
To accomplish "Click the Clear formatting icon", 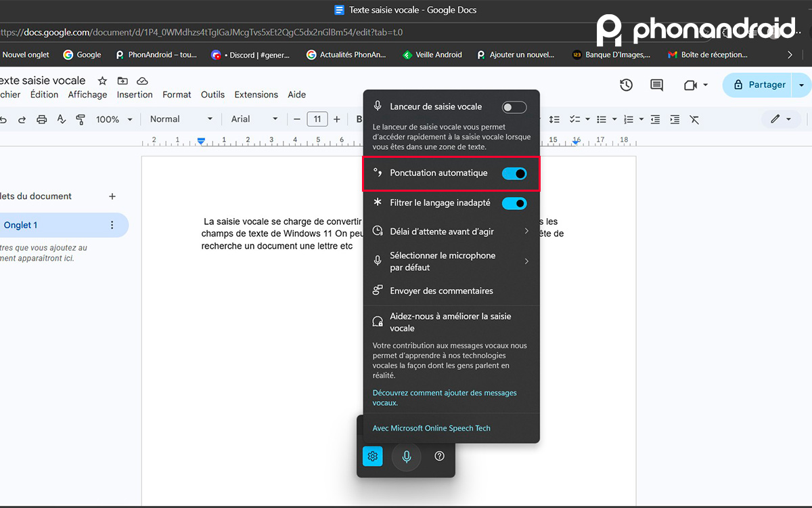I will pyautogui.click(x=694, y=119).
